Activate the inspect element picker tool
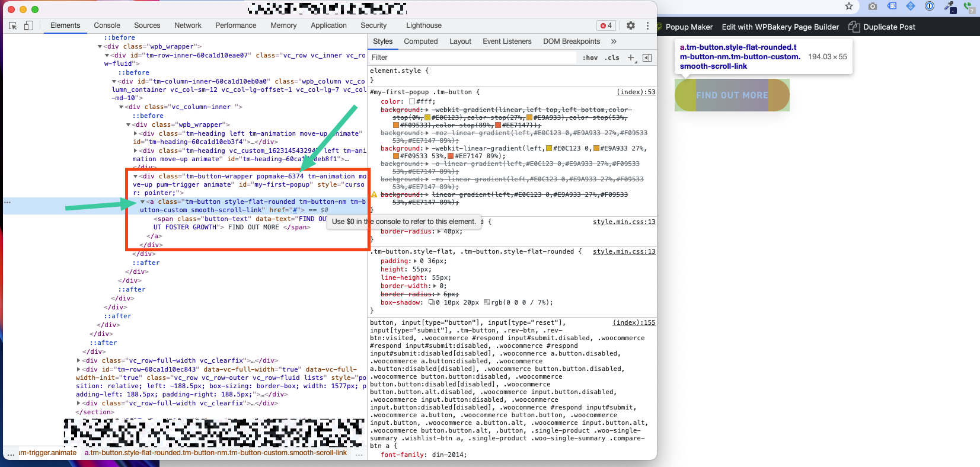This screenshot has width=980, height=467. tap(13, 25)
